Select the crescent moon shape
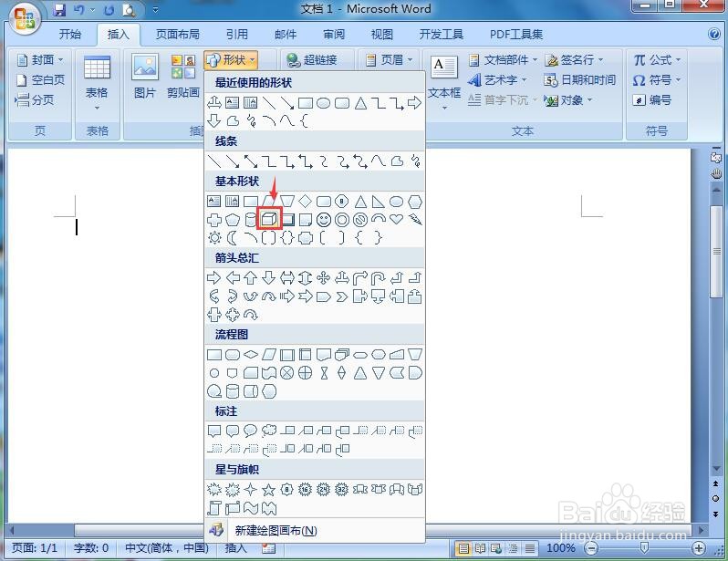Image resolution: width=728 pixels, height=561 pixels. pyautogui.click(x=232, y=238)
